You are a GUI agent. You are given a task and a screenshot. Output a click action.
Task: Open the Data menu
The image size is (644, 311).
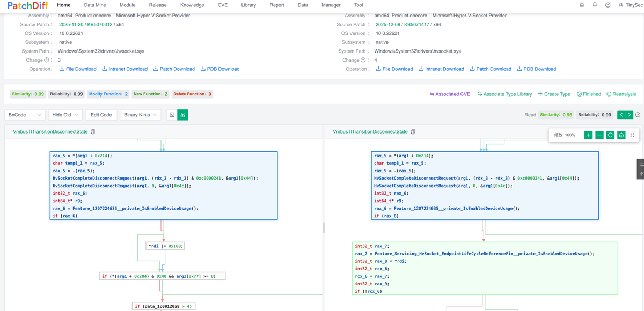[303, 5]
